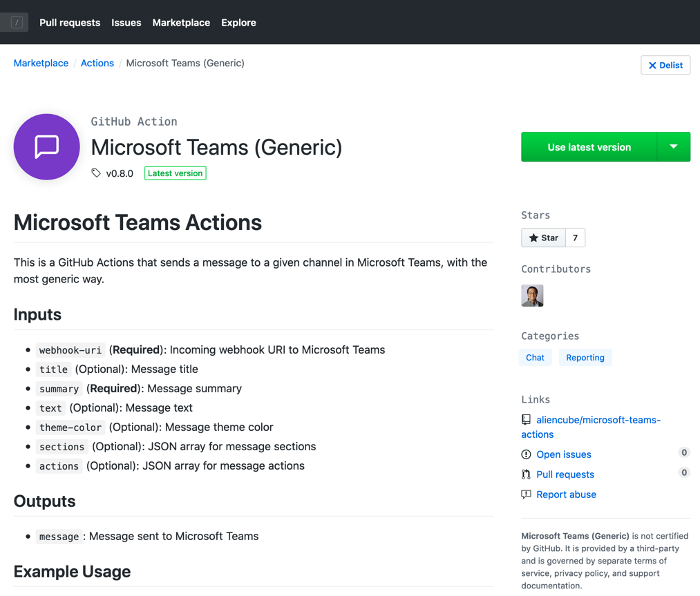This screenshot has height=596, width=700.
Task: Click the GitHub Action label above title
Action: (134, 122)
